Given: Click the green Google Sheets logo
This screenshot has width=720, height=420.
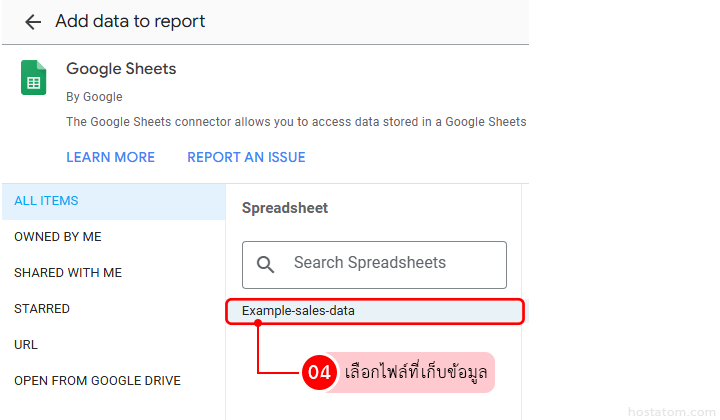Looking at the screenshot, I should coord(34,77).
